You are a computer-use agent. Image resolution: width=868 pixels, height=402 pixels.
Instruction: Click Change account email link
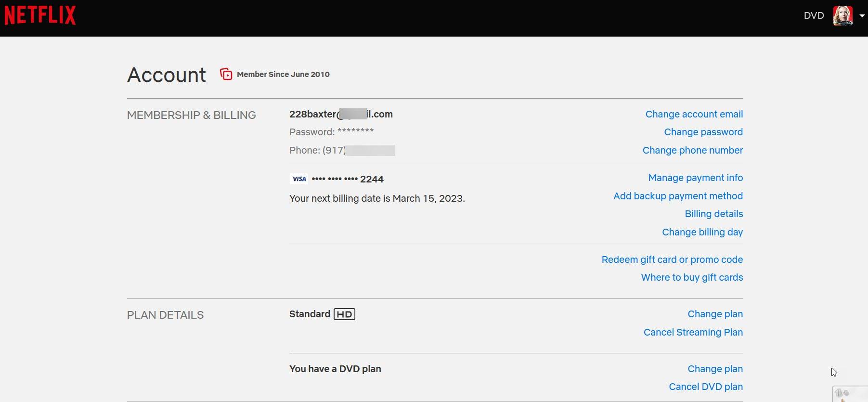[x=694, y=114]
